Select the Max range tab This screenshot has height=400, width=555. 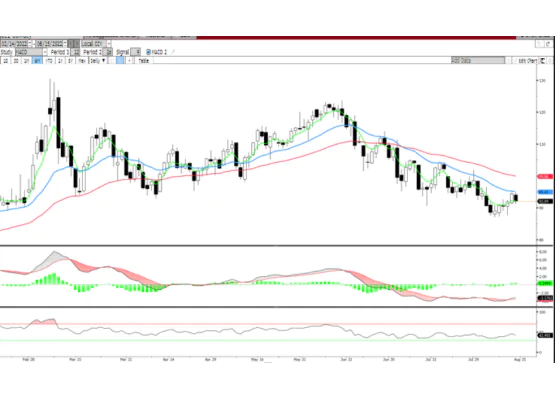pos(82,61)
